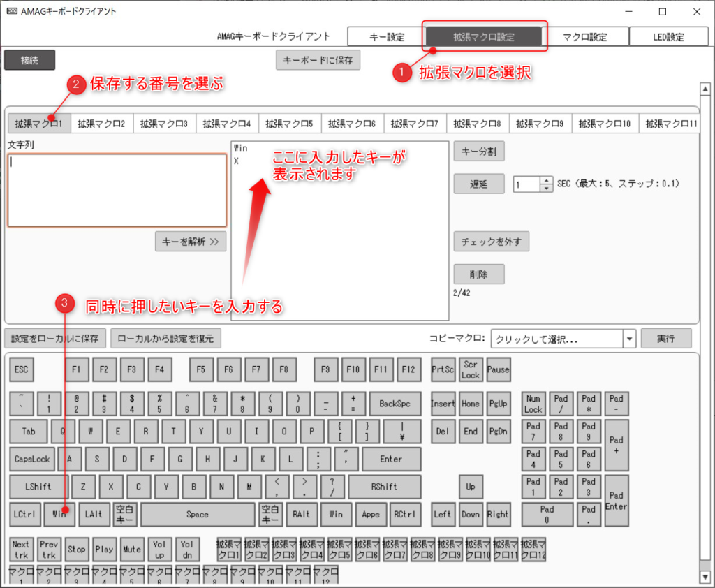Select the Play media key on the virtual keyboard
Viewport: 715px width, 588px height.
104,549
